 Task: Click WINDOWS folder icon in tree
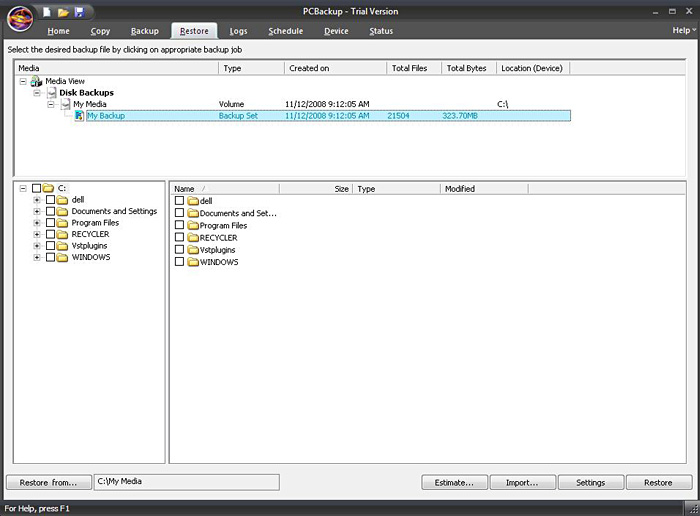pos(62,258)
